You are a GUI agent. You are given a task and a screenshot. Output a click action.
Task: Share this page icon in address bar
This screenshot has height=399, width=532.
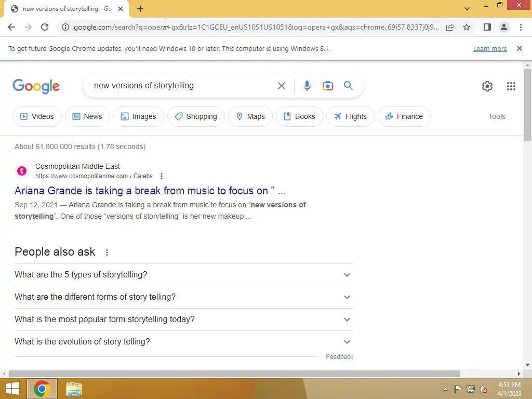click(450, 27)
